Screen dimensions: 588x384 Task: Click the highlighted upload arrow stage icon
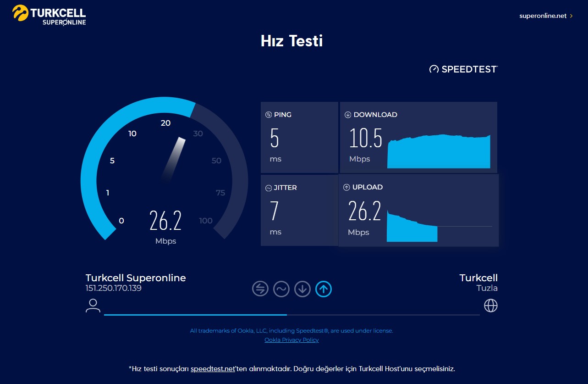coord(324,289)
